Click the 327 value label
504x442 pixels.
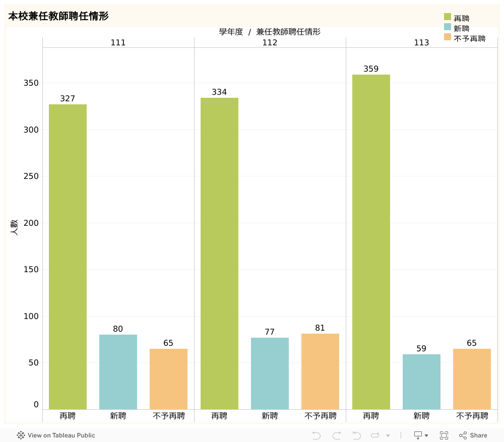(68, 99)
